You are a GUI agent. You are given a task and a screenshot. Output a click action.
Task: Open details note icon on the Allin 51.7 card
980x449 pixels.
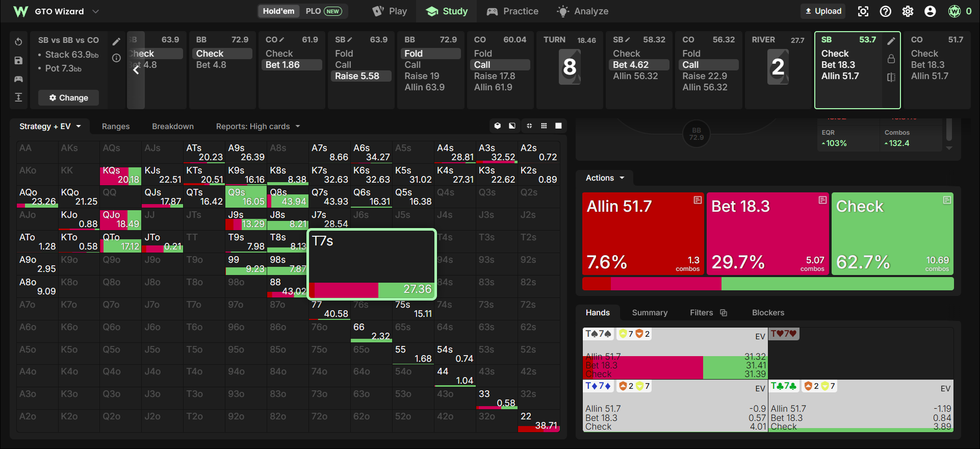point(698,200)
